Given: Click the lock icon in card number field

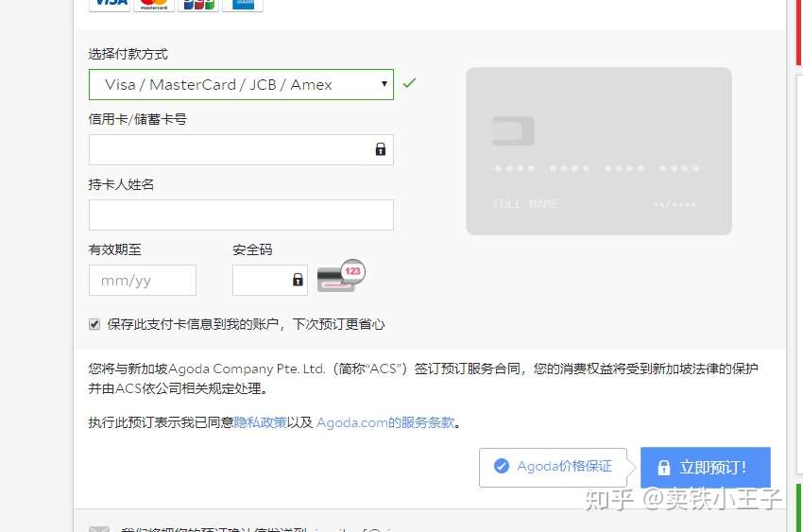Looking at the screenshot, I should pos(381,149).
